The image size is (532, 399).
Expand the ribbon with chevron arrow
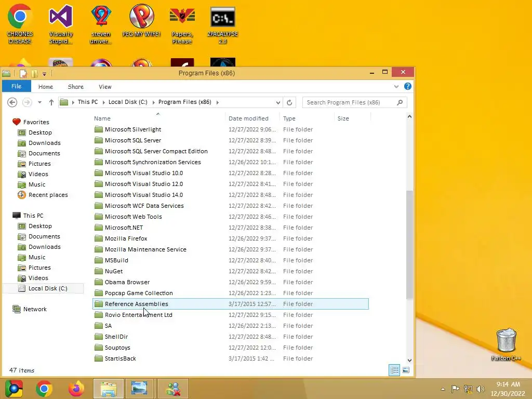(x=396, y=87)
